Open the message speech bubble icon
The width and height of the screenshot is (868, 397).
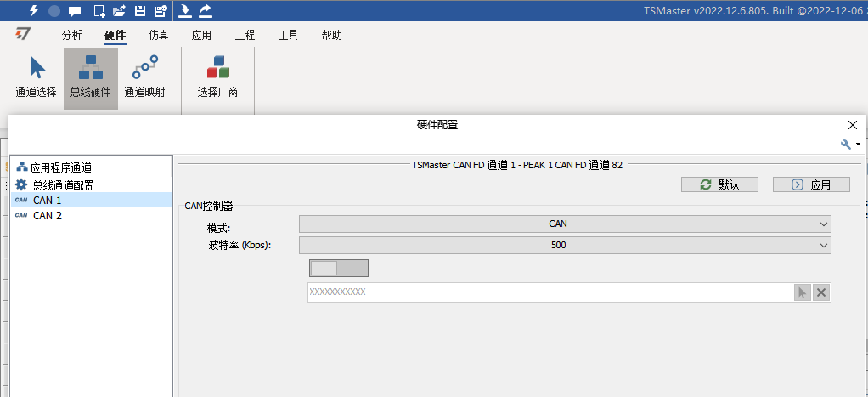coord(75,10)
